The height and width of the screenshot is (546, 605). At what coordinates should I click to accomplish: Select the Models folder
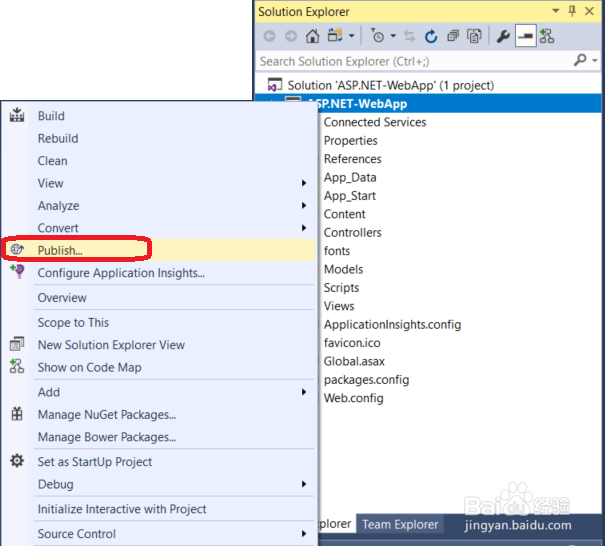click(x=343, y=269)
